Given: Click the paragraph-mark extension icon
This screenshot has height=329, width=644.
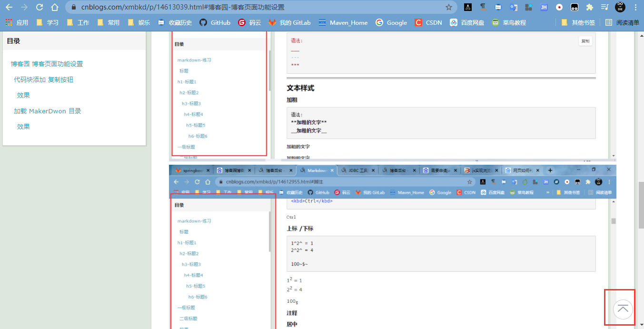Looking at the screenshot, I should pos(483,7).
